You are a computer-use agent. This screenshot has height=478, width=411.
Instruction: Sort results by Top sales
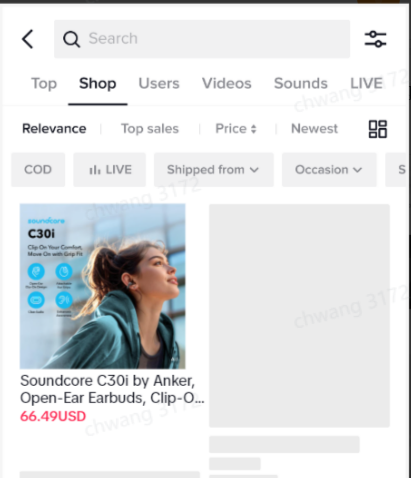[150, 129]
